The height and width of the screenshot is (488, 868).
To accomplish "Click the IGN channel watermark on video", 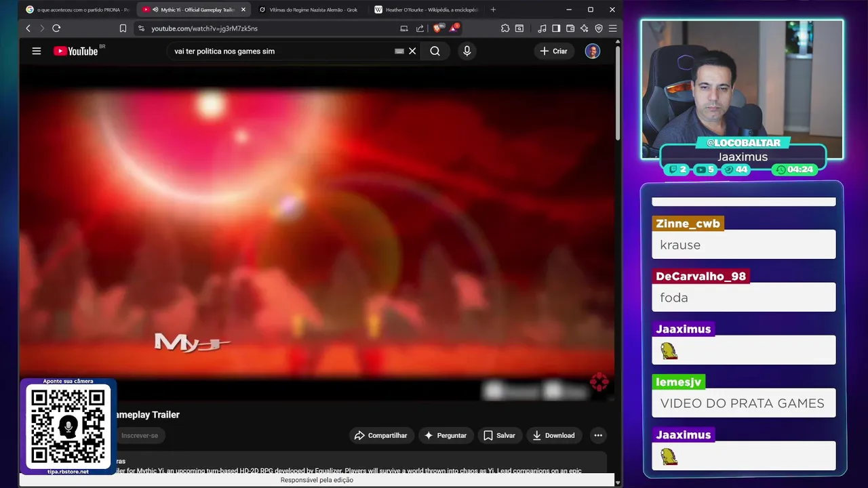I will 599,382.
